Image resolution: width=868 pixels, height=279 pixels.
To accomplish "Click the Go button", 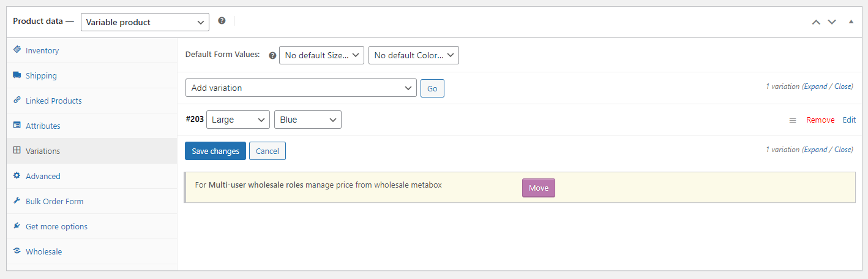I will [x=432, y=88].
